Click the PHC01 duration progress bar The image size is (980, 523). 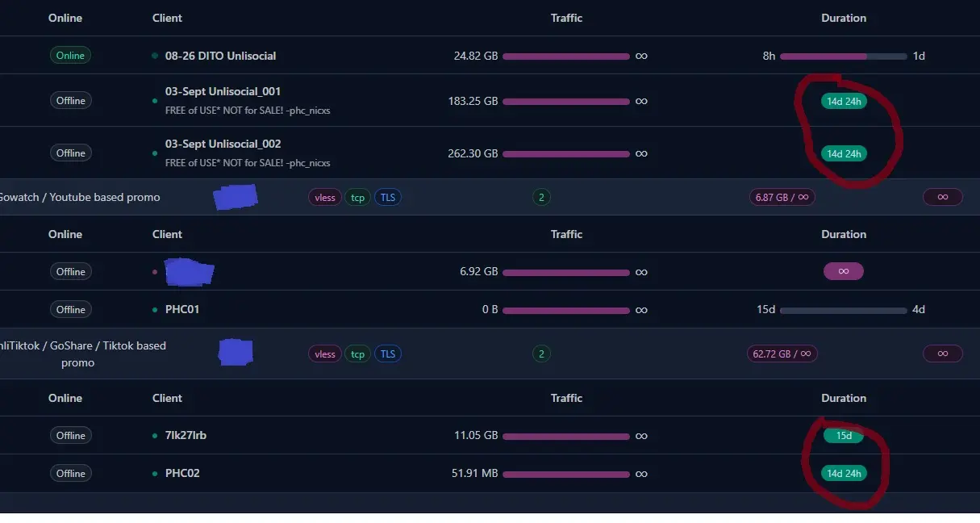pos(844,310)
